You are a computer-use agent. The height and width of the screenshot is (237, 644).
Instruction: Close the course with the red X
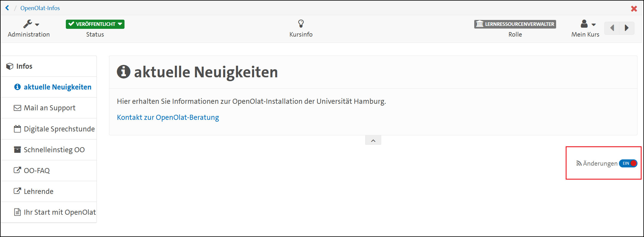coord(634,9)
